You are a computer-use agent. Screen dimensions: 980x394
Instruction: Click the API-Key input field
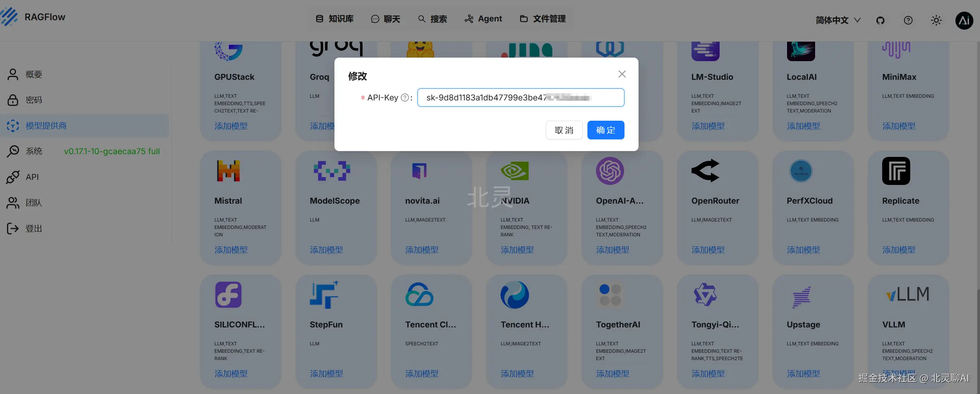click(x=520, y=98)
